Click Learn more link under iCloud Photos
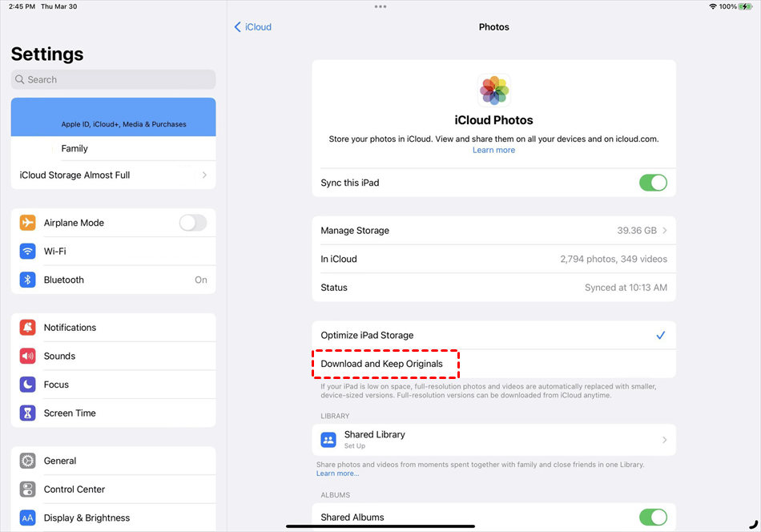The height and width of the screenshot is (532, 761). (493, 151)
